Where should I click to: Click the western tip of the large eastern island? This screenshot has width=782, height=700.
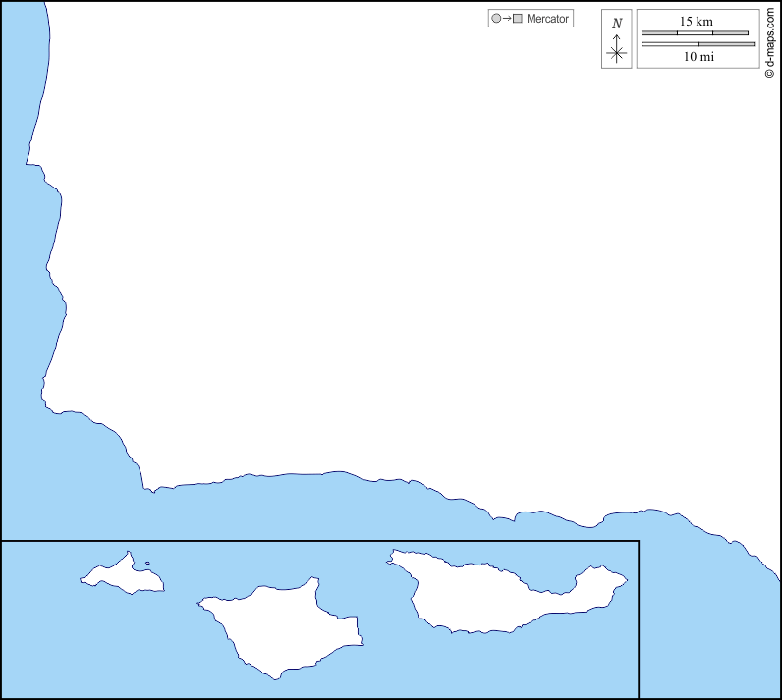391,558
